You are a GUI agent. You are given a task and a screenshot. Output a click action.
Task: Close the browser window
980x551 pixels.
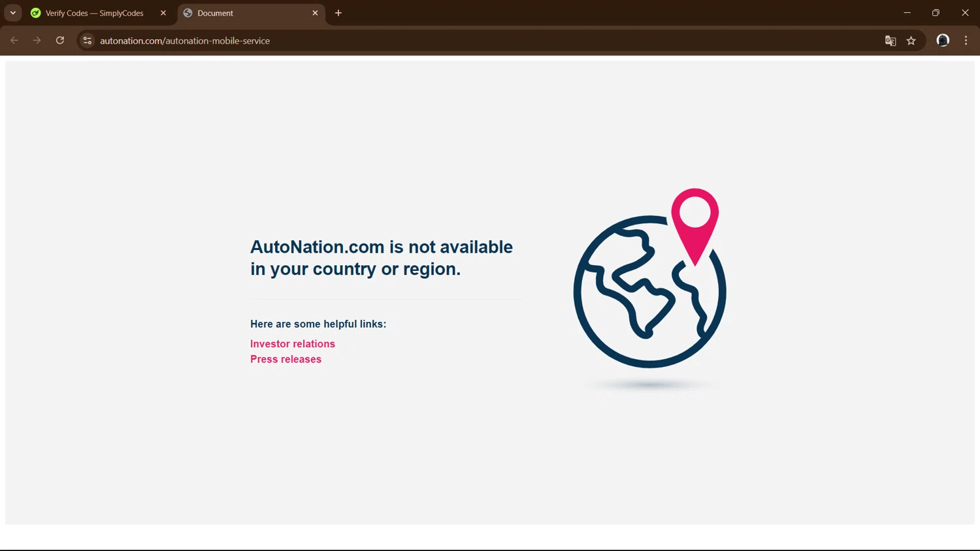(965, 13)
